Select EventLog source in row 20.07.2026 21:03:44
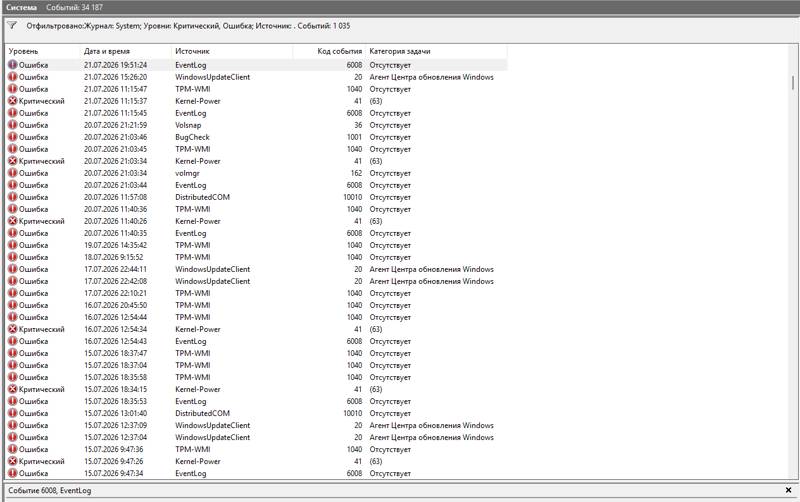The width and height of the screenshot is (800, 502). [x=191, y=185]
